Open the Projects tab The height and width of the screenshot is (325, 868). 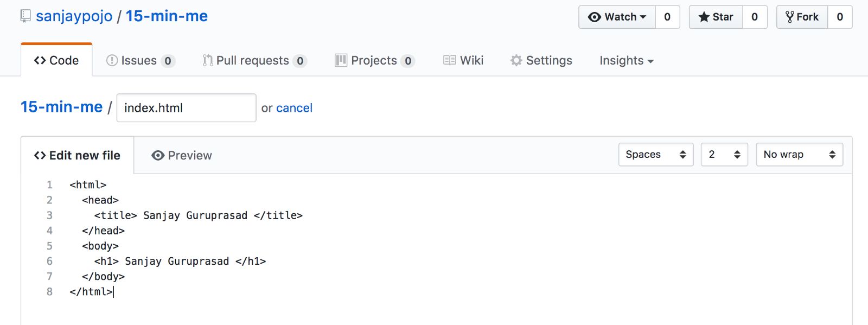click(x=375, y=60)
